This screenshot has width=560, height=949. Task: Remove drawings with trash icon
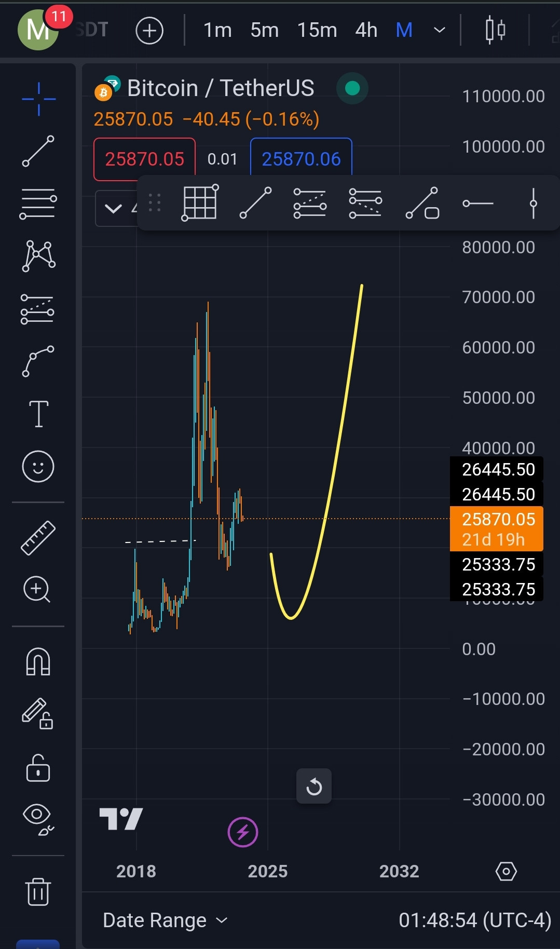(x=38, y=891)
